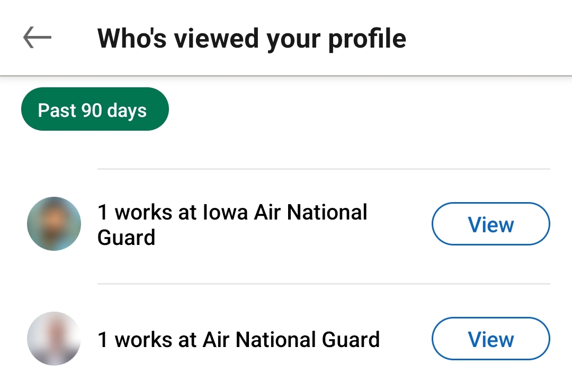Open the second viewer row, Air National Guard
Viewport: 572px width, 392px height.
coord(238,339)
